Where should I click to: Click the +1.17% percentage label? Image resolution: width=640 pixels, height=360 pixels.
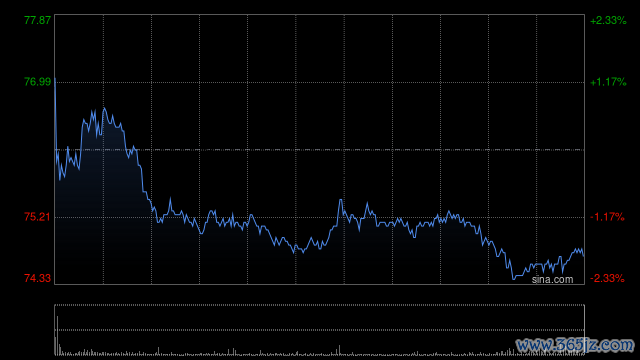pos(608,82)
